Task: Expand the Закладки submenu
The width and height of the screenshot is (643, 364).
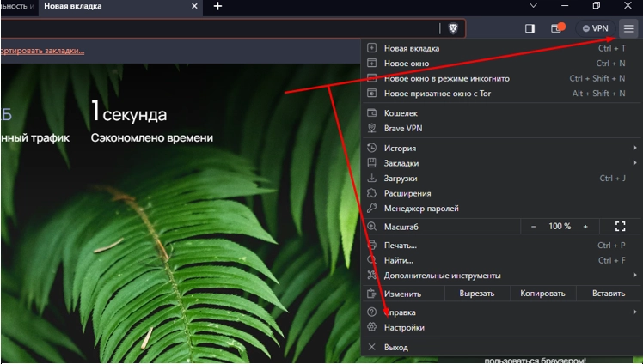Action: (501, 163)
